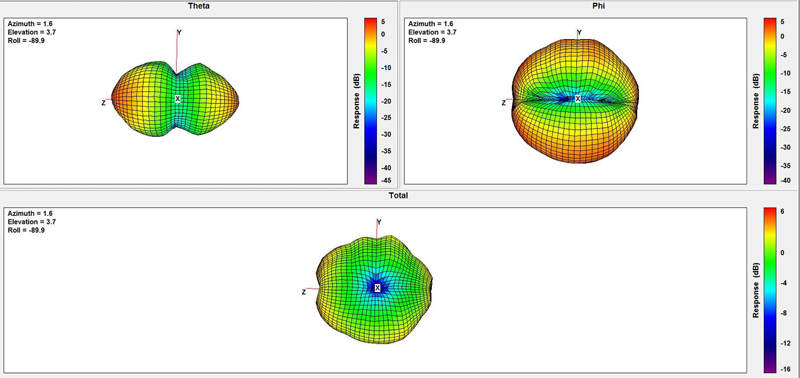The height and width of the screenshot is (378, 800).
Task: Click the Y axis label in Phi plot
Action: click(580, 33)
